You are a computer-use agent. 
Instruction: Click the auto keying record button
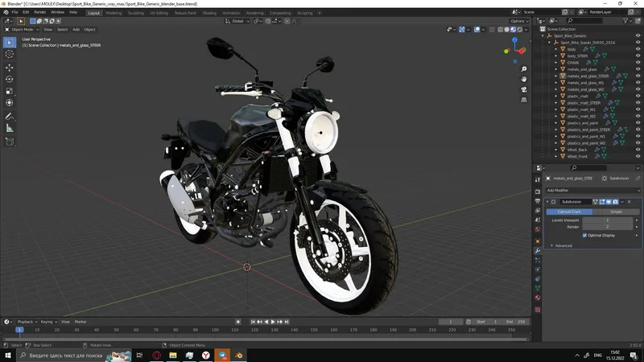click(237, 322)
